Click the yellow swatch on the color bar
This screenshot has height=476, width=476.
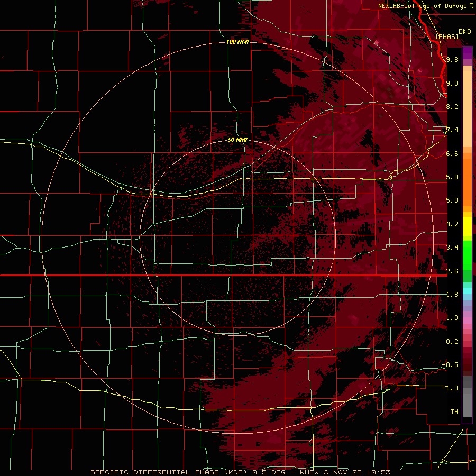(x=467, y=226)
